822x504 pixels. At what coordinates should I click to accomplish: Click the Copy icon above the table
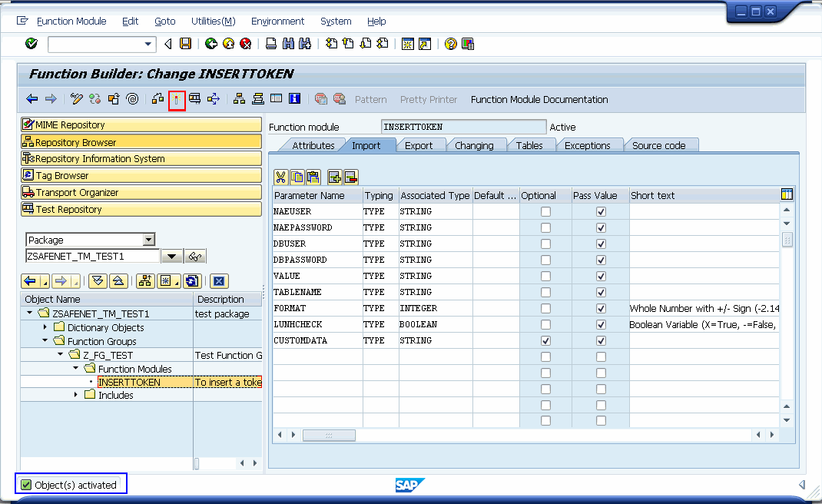coord(297,177)
